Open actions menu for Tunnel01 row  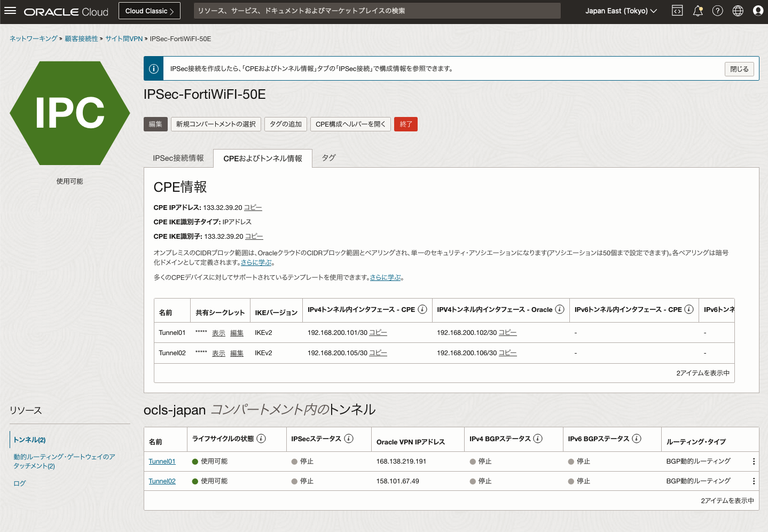click(x=754, y=461)
